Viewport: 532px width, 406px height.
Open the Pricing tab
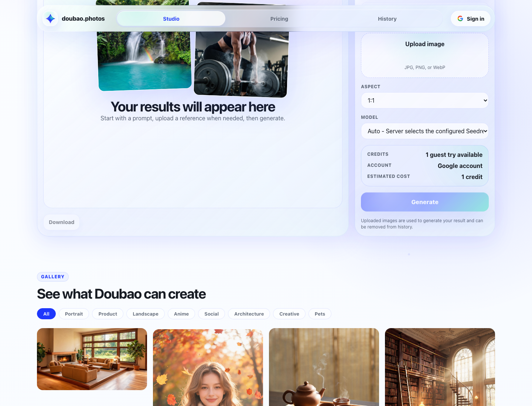point(279,18)
